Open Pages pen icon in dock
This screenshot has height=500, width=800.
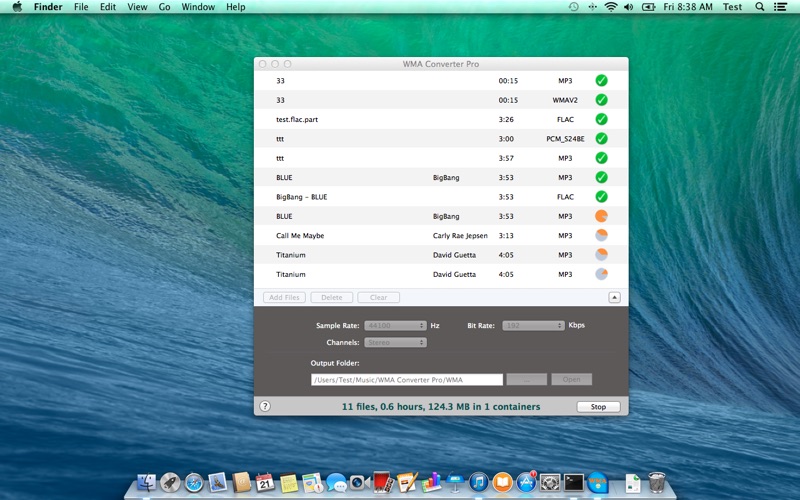407,482
